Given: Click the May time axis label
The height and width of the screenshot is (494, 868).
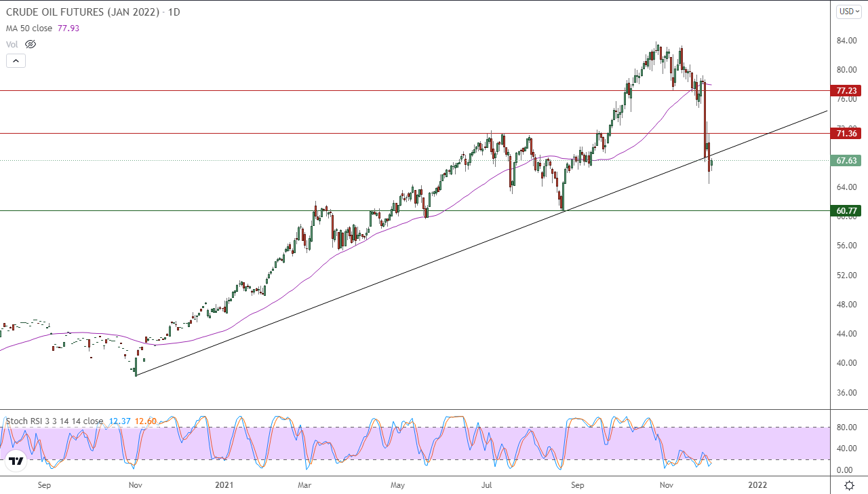Looking at the screenshot, I should tap(398, 485).
